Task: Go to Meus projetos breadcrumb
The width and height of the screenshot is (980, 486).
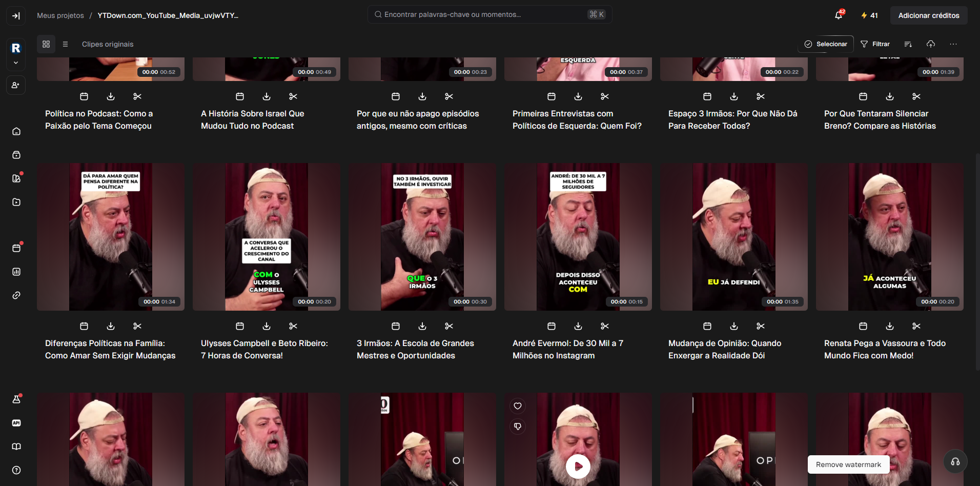Action: tap(60, 15)
